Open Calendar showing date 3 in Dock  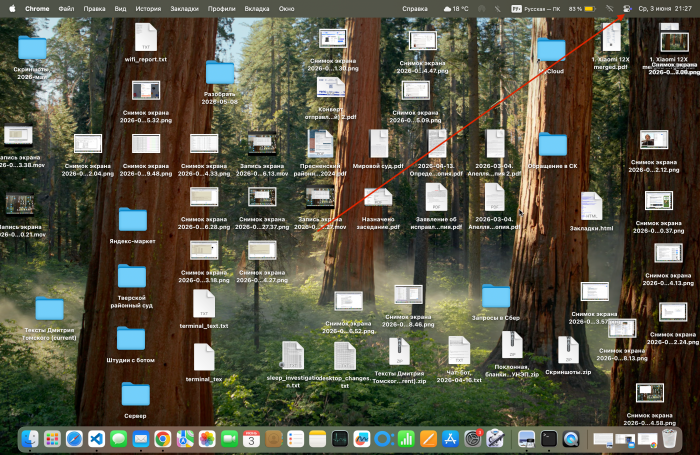pos(251,439)
